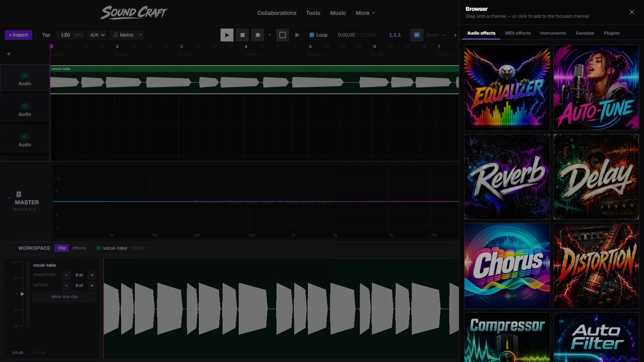Click the green vocal-take color swatch
Screen dimensions: 644x362
(99, 248)
